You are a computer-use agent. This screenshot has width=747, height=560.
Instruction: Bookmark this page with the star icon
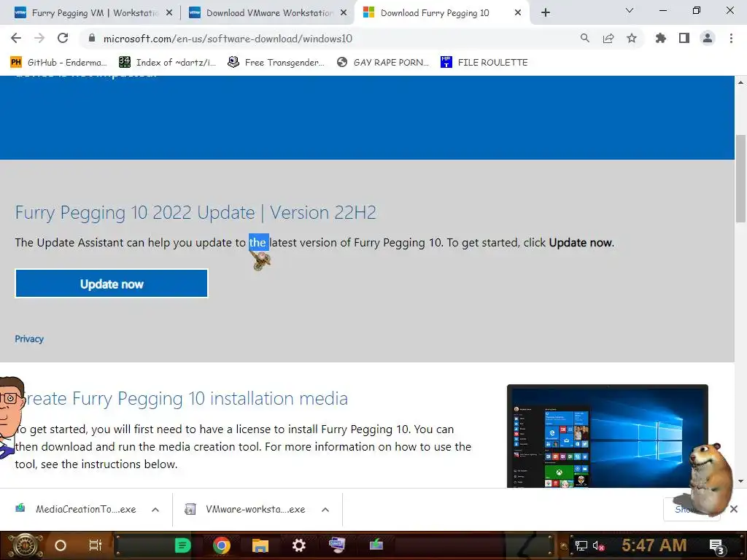632,39
